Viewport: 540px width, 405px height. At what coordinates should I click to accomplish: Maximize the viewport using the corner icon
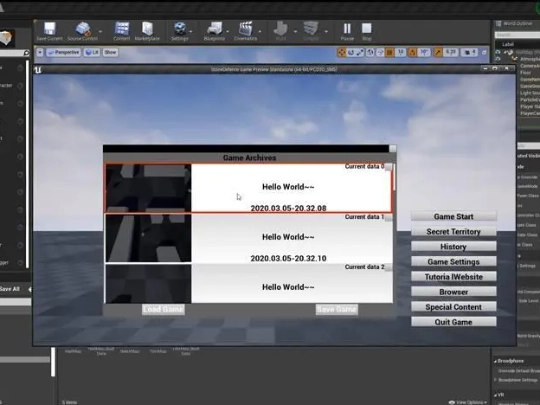pos(484,52)
